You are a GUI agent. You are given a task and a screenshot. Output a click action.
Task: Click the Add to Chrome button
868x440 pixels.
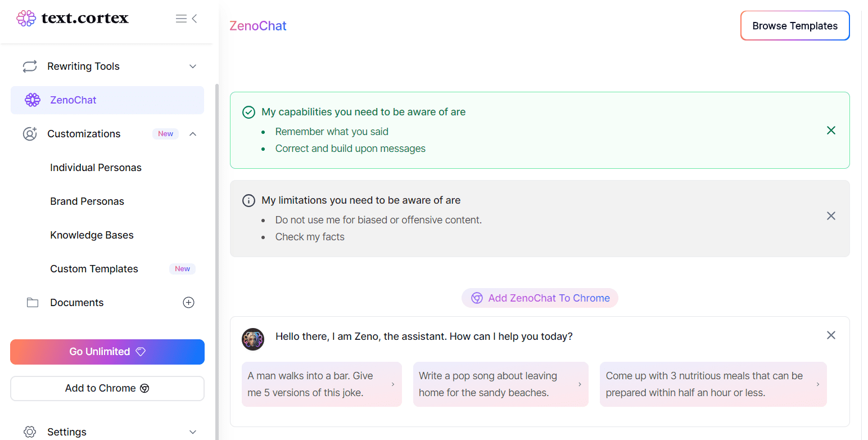(x=107, y=388)
